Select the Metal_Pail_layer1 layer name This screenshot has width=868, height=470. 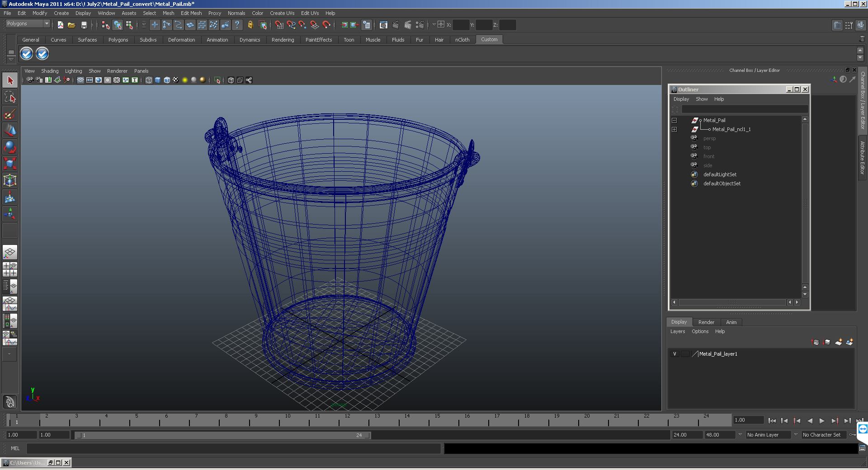click(x=718, y=354)
